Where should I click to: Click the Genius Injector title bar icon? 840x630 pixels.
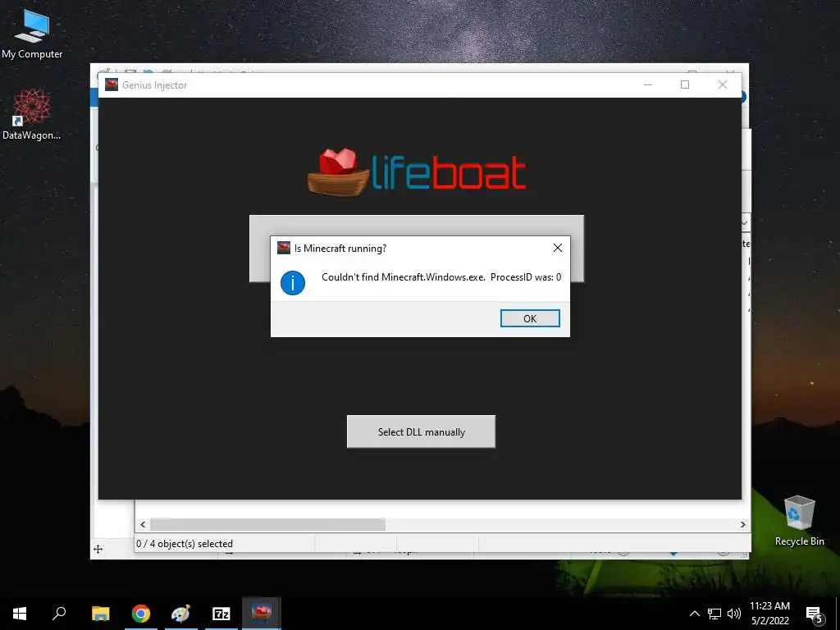coord(112,84)
